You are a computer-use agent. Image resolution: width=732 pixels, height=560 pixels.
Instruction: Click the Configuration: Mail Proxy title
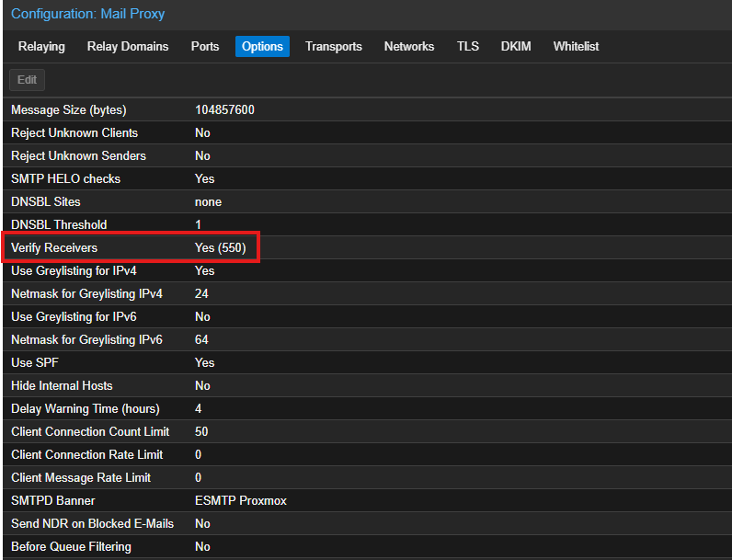(x=87, y=14)
